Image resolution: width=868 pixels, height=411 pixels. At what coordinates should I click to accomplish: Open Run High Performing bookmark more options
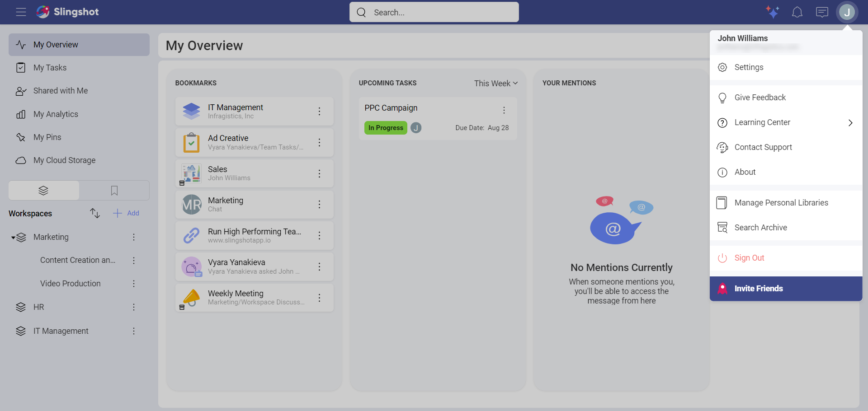click(x=319, y=235)
